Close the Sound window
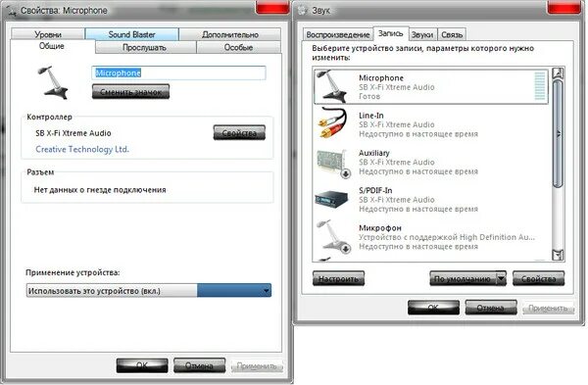 click(564, 7)
